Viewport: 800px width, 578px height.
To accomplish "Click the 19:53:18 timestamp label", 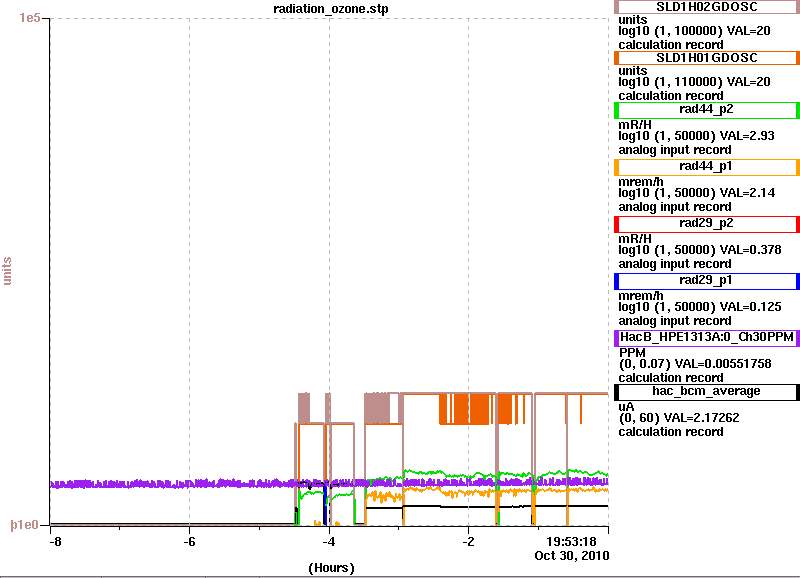I will 571,542.
